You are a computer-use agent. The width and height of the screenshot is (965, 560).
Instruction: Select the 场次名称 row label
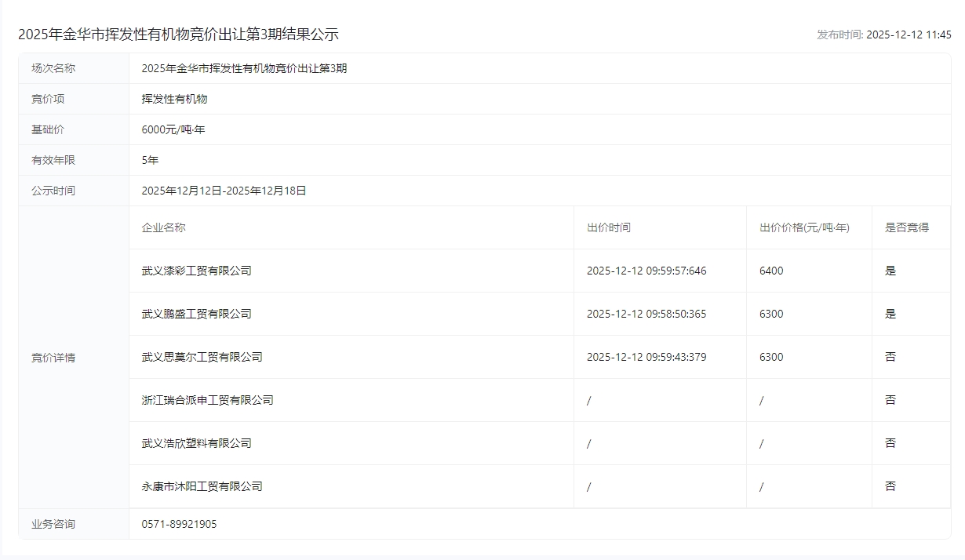pyautogui.click(x=53, y=68)
